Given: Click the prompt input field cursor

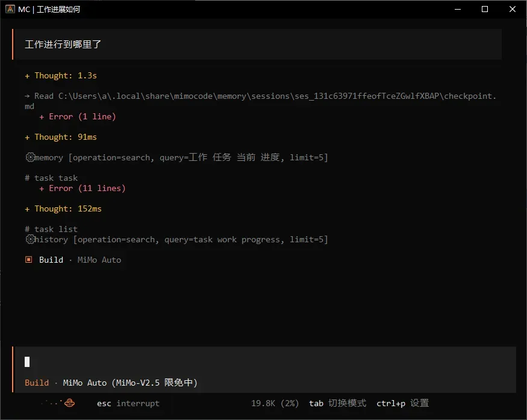Looking at the screenshot, I should 27,362.
